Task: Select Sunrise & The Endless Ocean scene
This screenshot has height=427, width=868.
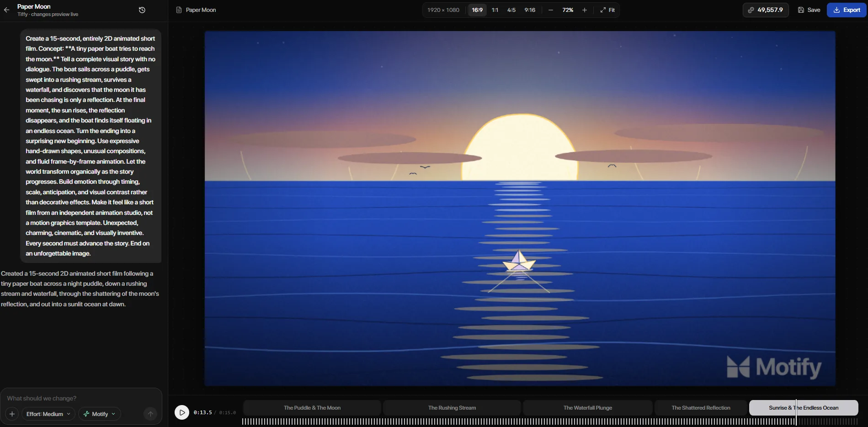Action: 804,408
